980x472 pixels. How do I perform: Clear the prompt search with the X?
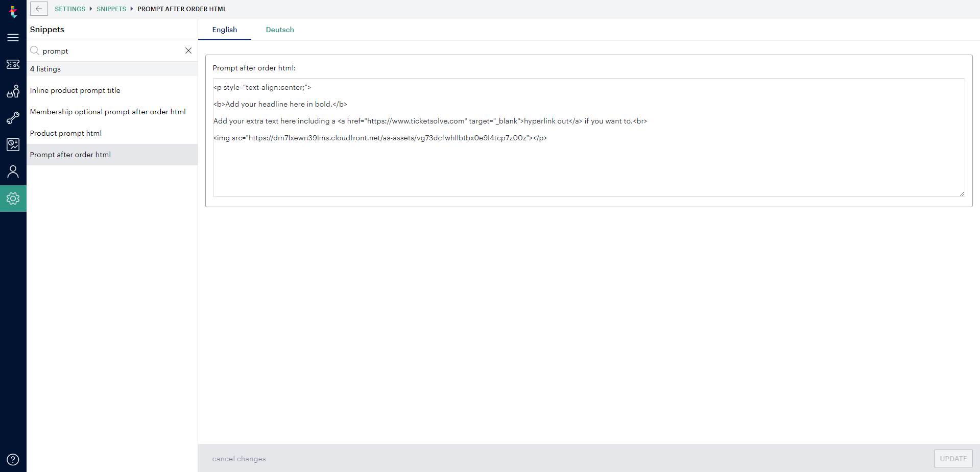pos(188,51)
